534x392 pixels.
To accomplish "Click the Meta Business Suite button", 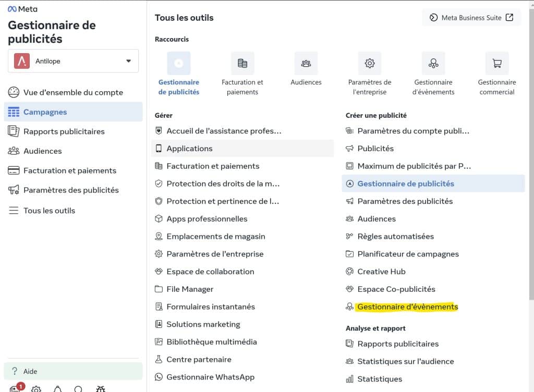I will tap(471, 18).
